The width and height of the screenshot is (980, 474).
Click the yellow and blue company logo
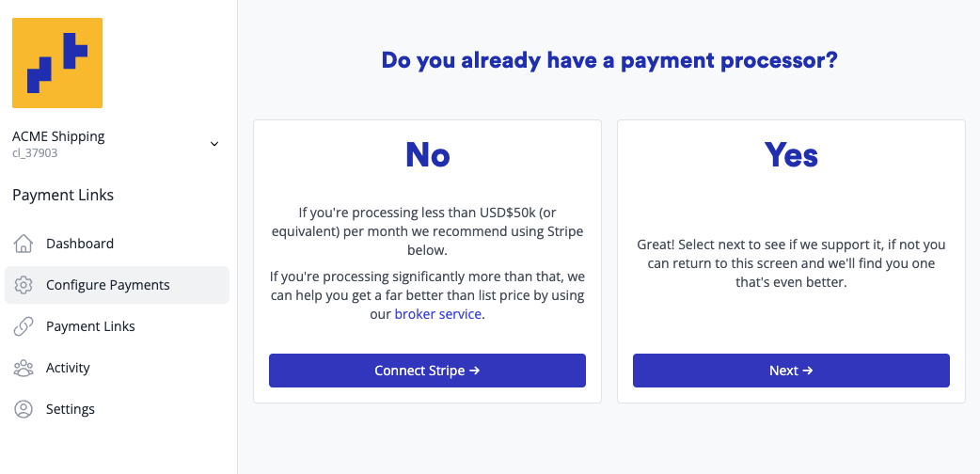click(57, 63)
